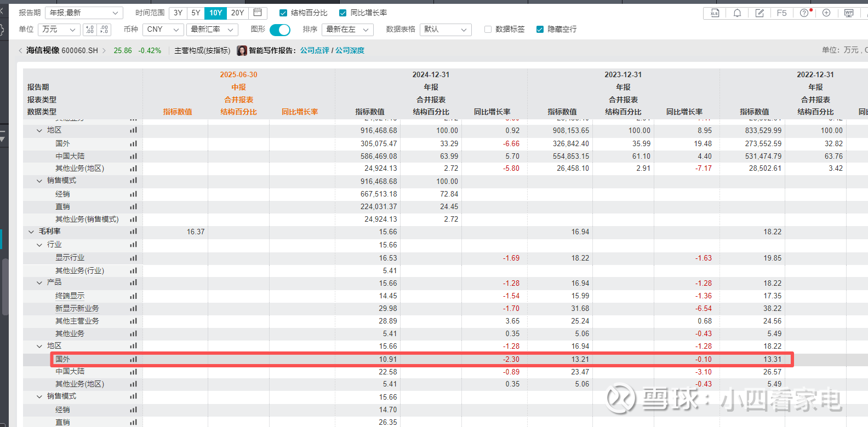The width and height of the screenshot is (868, 427).
Task: Open the 公司点评 report link
Action: [x=315, y=50]
